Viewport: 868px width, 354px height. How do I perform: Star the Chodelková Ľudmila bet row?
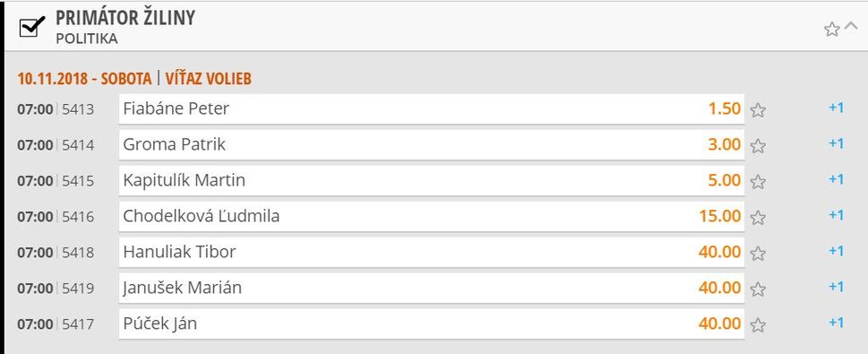(x=758, y=218)
